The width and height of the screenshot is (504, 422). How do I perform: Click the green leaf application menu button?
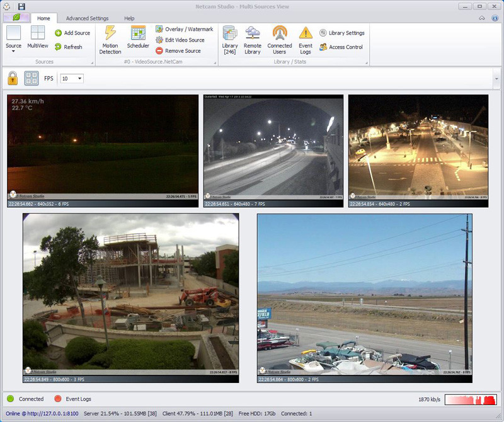16,18
